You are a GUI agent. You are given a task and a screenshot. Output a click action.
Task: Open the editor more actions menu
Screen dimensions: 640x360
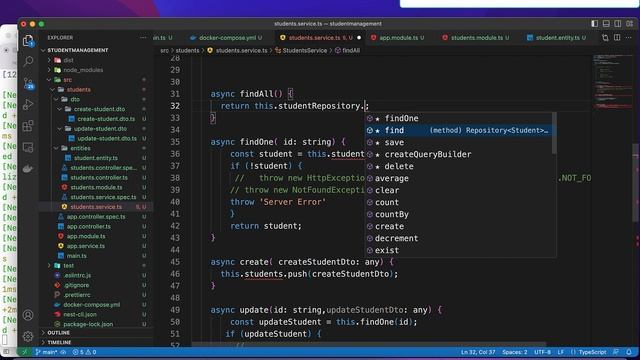[629, 38]
